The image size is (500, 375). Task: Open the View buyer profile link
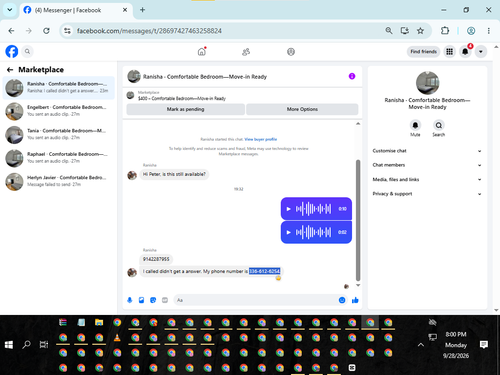point(261,139)
